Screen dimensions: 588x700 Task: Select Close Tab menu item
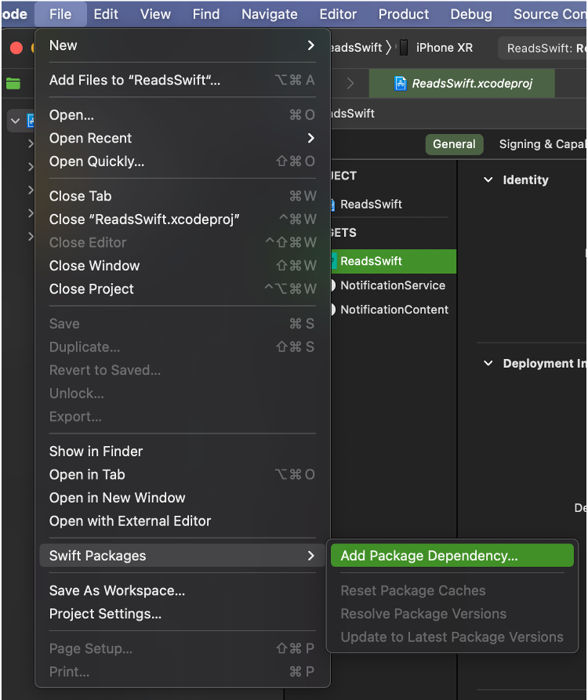pos(182,197)
